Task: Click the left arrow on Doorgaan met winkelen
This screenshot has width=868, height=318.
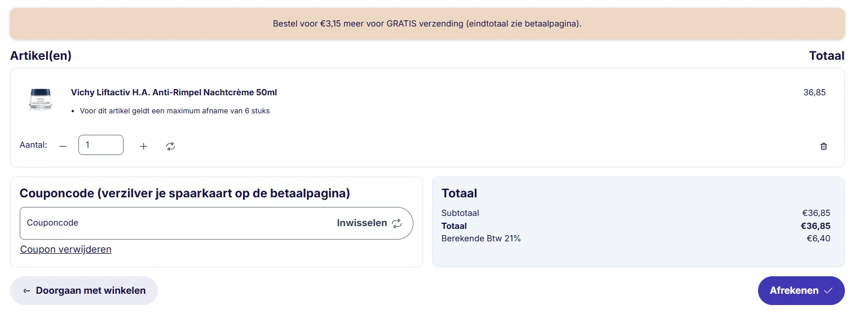Action: 27,291
